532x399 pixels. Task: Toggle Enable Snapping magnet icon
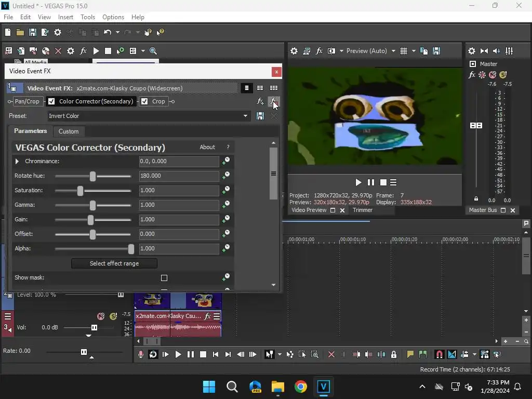point(439,354)
